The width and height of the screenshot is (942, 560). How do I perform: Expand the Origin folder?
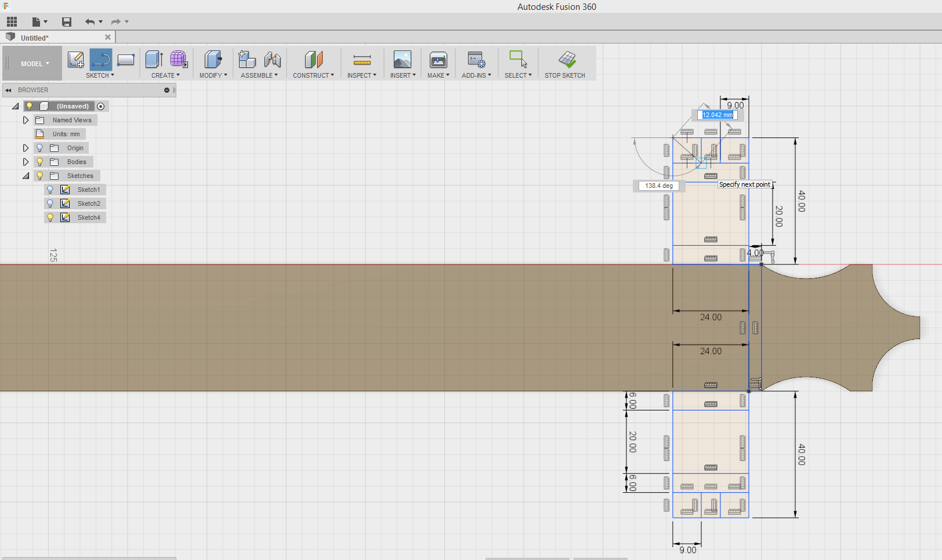pos(26,148)
